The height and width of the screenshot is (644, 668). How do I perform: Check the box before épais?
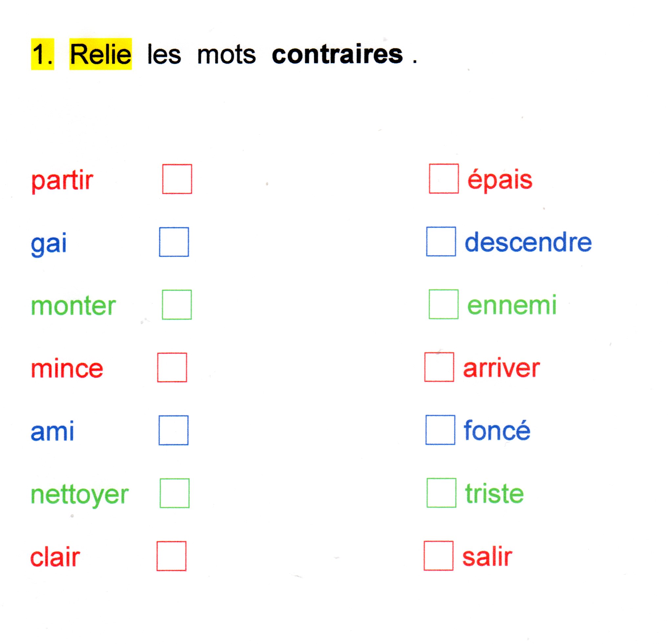pos(443,179)
